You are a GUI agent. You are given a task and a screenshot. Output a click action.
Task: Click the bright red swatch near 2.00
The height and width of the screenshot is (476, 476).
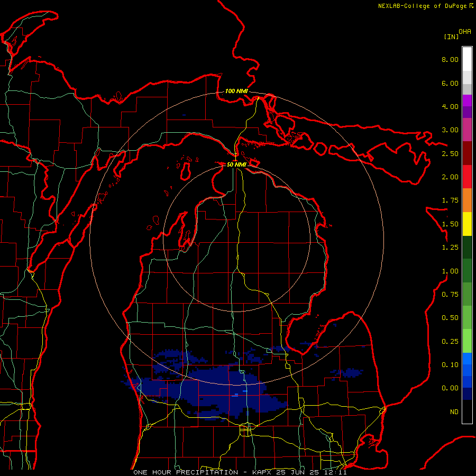click(x=467, y=177)
